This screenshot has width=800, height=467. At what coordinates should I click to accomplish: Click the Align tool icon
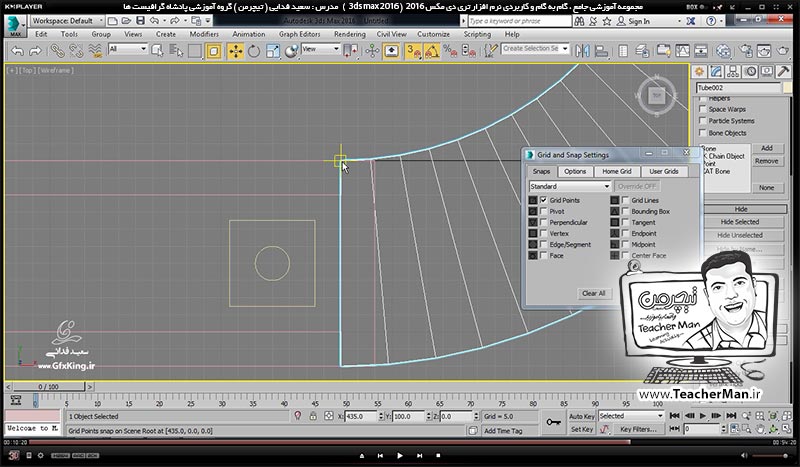coord(602,51)
